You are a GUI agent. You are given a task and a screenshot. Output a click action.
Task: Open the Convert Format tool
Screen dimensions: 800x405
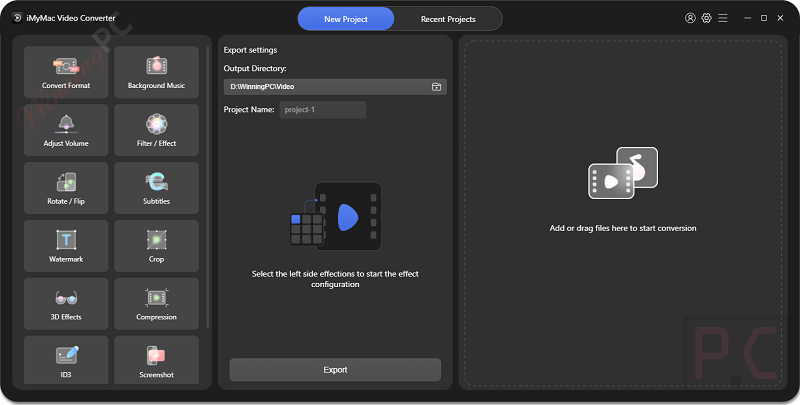pyautogui.click(x=66, y=72)
